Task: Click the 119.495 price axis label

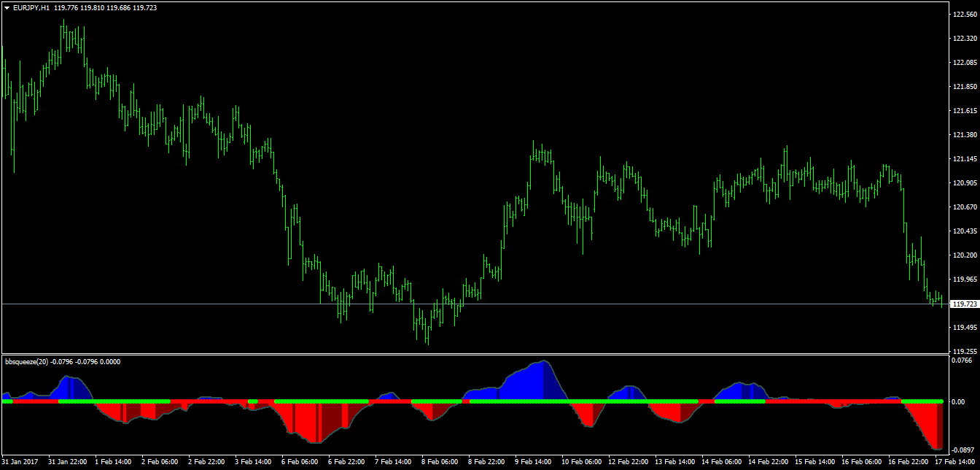Action: [x=964, y=328]
